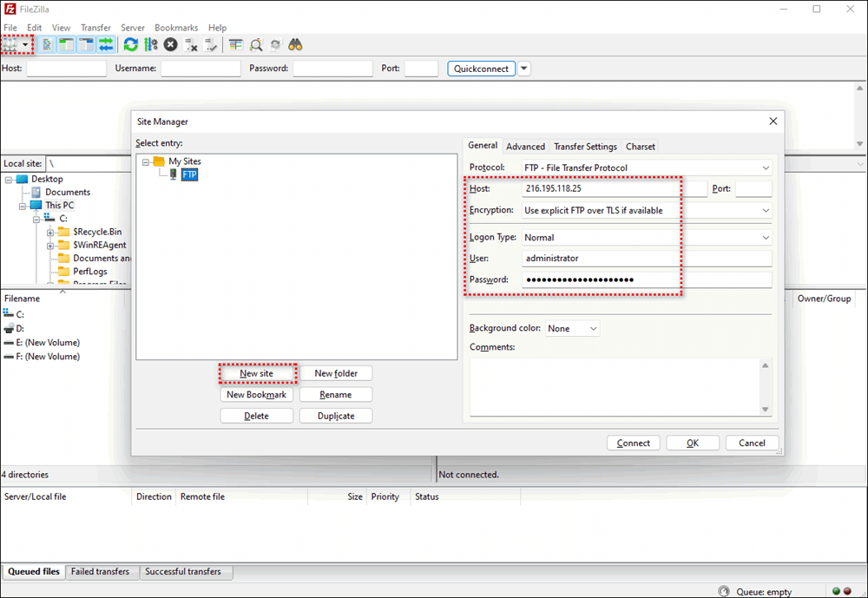The image size is (868, 598).
Task: Click the cancel current operation icon
Action: [171, 44]
